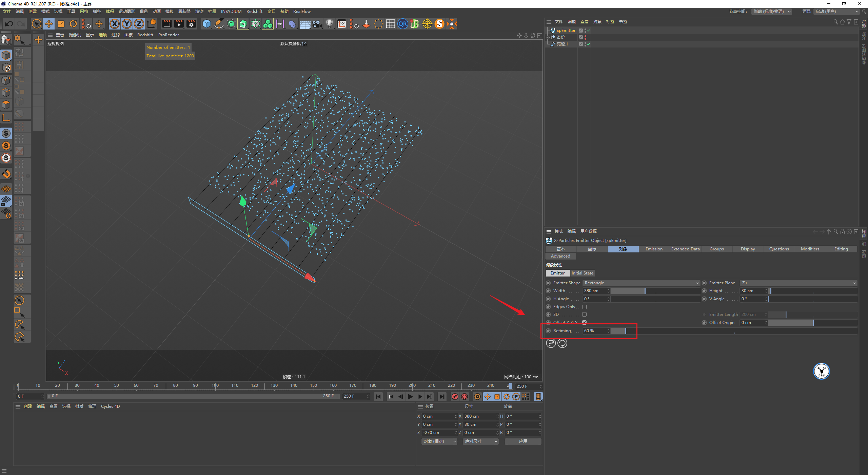The height and width of the screenshot is (475, 868).
Task: Open the light object icon
Action: 329,24
